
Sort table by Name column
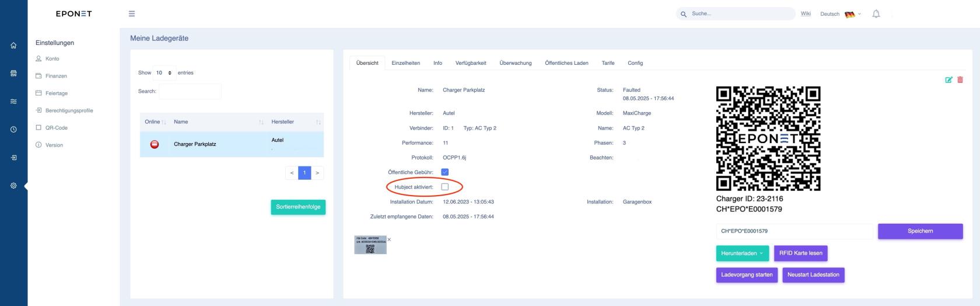(x=218, y=122)
